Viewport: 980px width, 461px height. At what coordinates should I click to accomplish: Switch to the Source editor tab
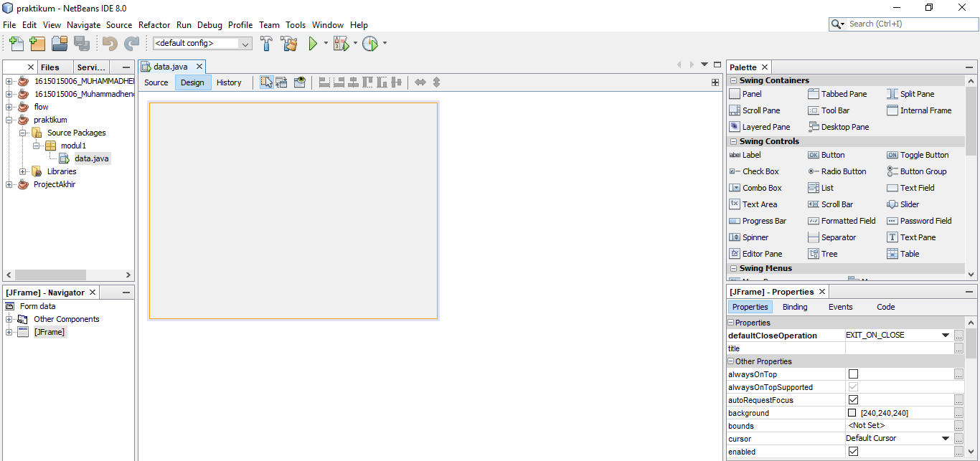(156, 82)
